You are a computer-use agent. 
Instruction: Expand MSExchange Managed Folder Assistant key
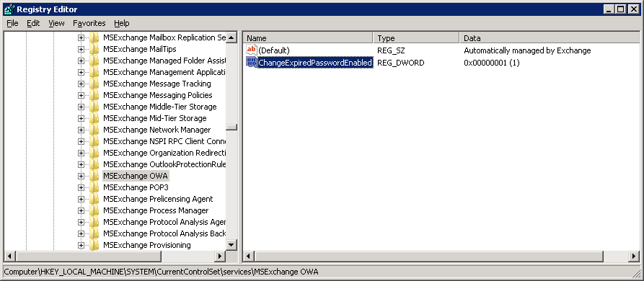point(81,61)
